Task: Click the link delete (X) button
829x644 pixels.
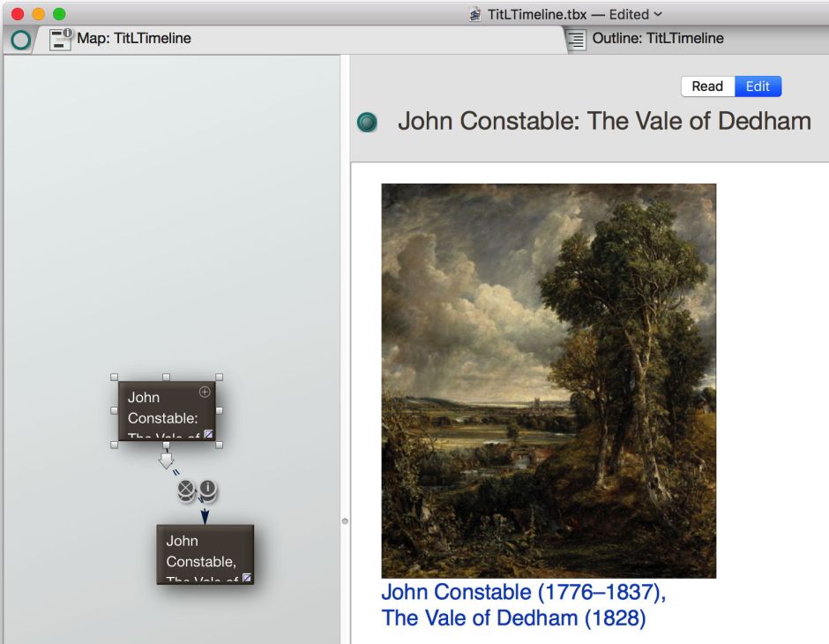Action: click(185, 490)
